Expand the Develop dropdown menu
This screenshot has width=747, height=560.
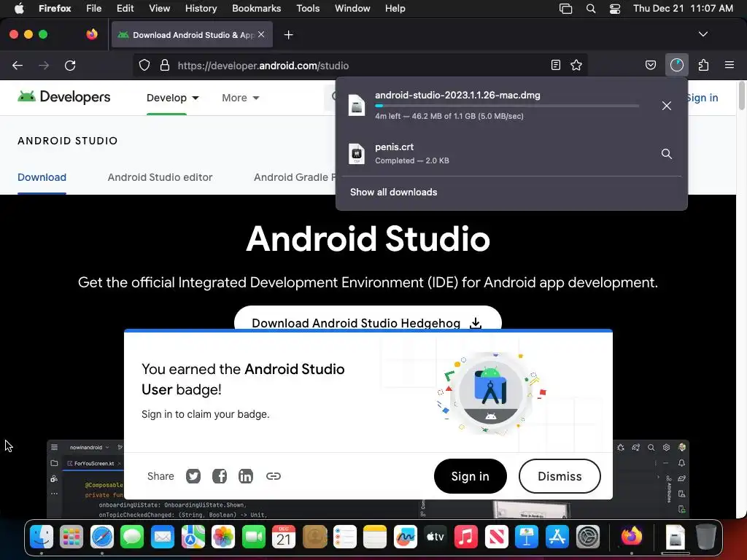coord(172,98)
